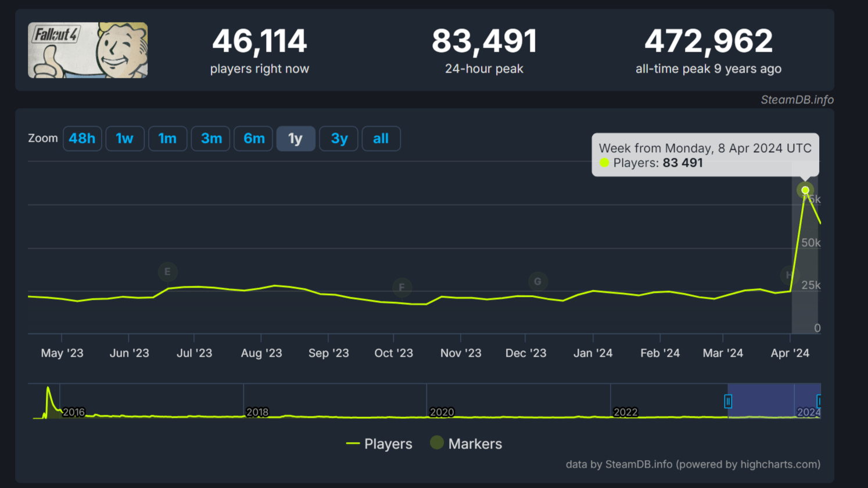Viewport: 868px width, 488px height.
Task: Set chart zoom to 1w
Action: point(125,139)
